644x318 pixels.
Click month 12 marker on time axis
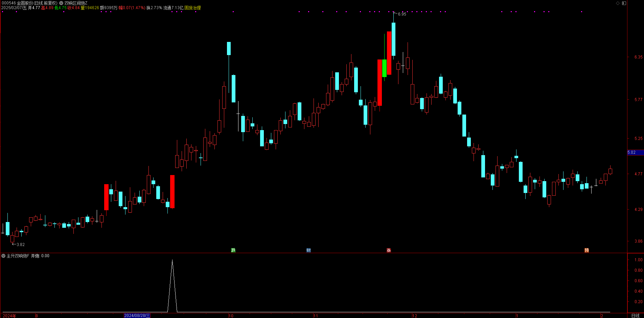414,316
